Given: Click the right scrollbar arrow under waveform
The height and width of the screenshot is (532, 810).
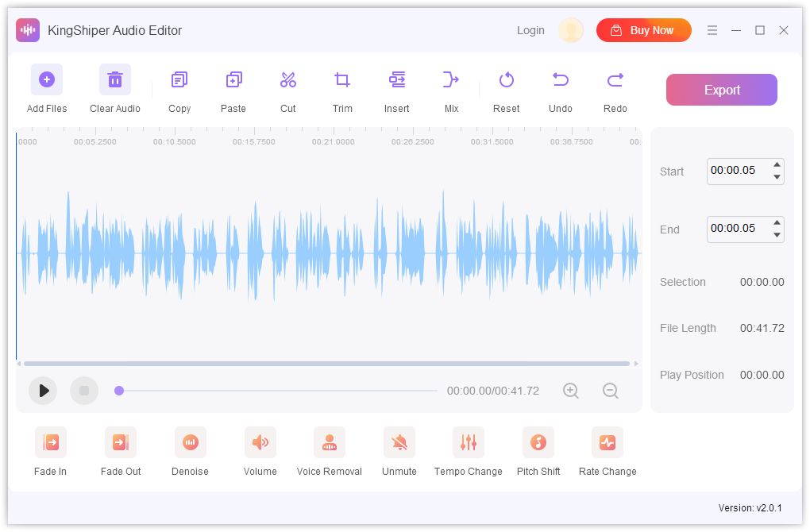Looking at the screenshot, I should click(x=636, y=364).
